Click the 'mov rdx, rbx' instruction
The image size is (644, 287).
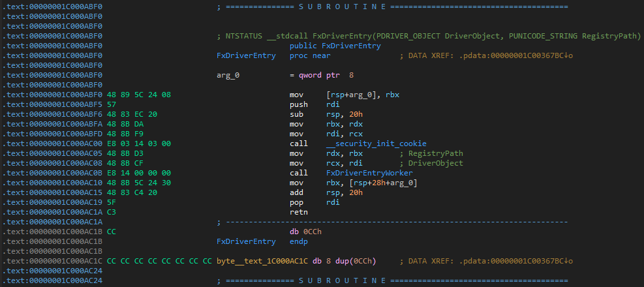click(x=326, y=153)
